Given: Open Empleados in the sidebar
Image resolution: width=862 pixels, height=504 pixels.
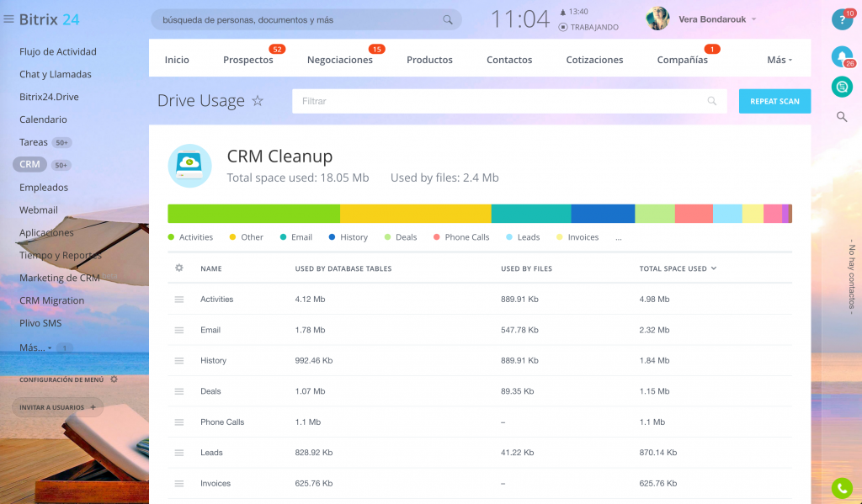Looking at the screenshot, I should [44, 188].
